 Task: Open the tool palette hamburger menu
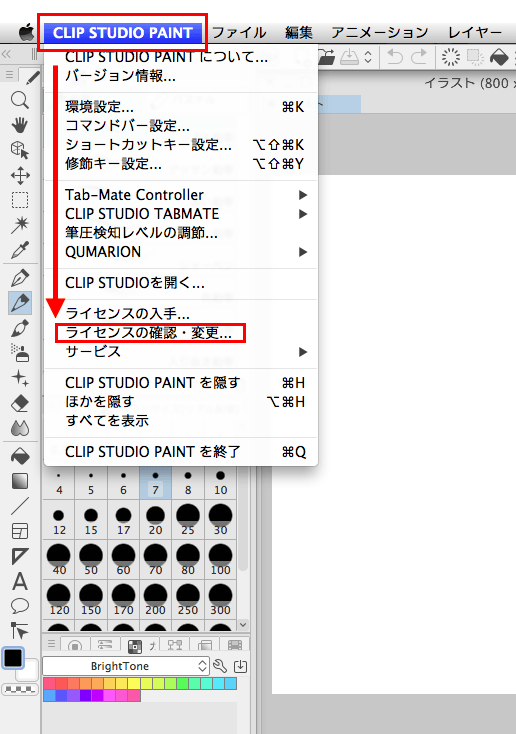coord(9,75)
